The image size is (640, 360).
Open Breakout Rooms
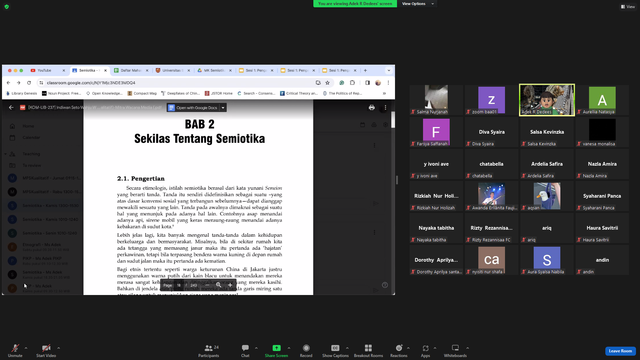pos(368,350)
